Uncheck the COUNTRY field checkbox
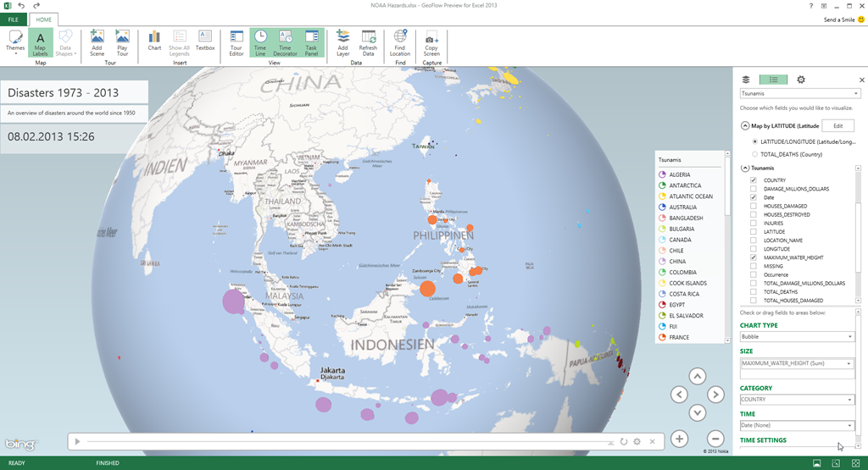Viewport: 868px width, 470px height. [x=753, y=180]
